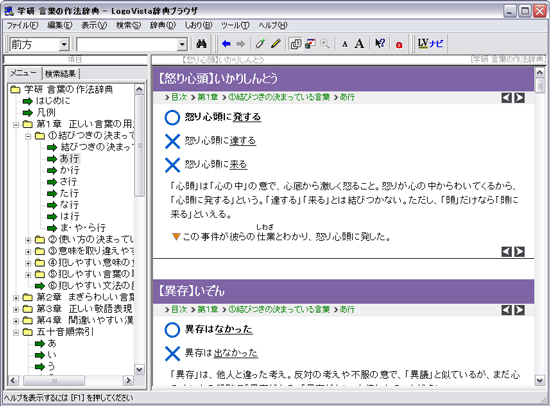Click the tree panel horizontal scrollbar thumb
Image resolution: width=550 pixels, height=406 pixels.
coord(54,380)
